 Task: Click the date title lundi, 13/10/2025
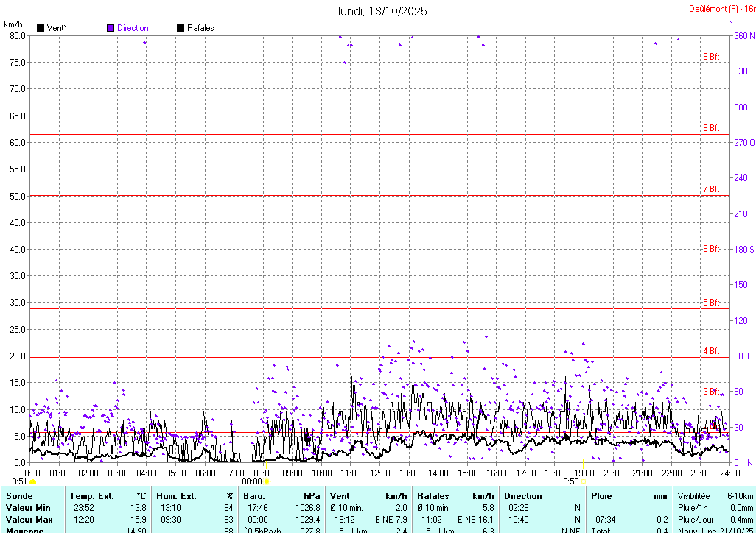(382, 11)
